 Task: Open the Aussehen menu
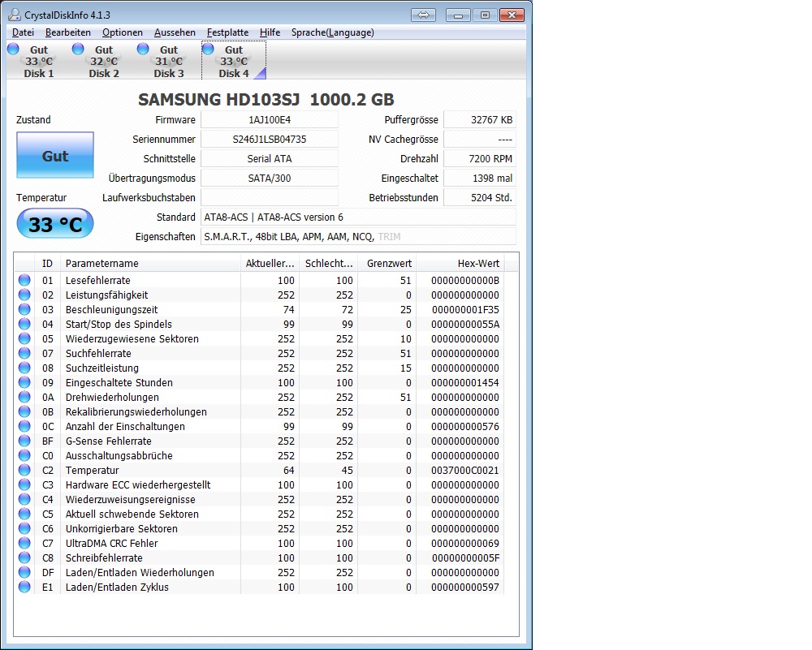tap(175, 32)
